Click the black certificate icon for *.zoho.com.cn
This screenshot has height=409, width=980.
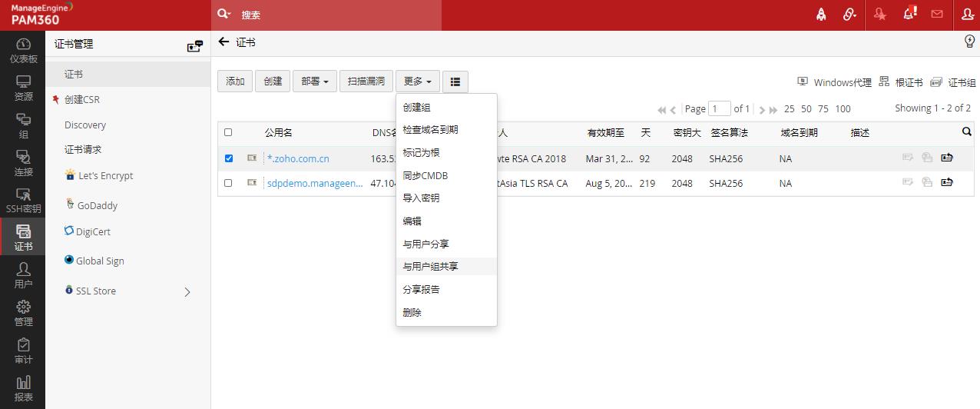pos(947,158)
